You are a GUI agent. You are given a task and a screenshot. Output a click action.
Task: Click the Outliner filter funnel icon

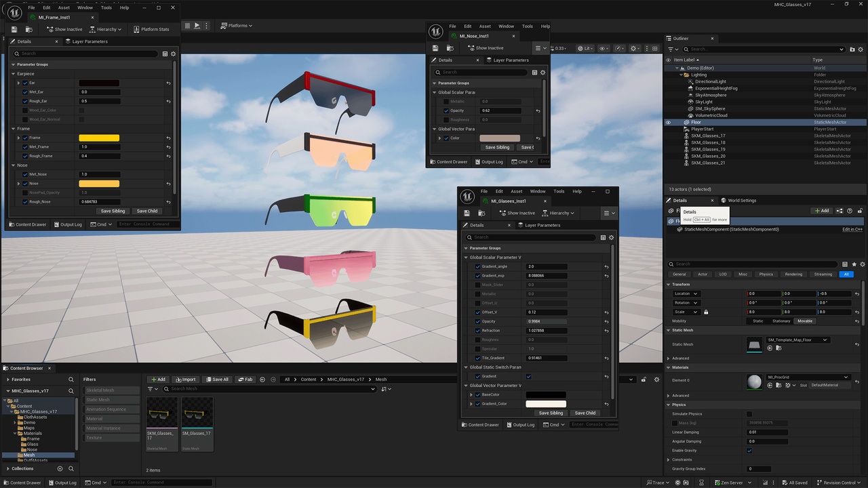(x=672, y=49)
